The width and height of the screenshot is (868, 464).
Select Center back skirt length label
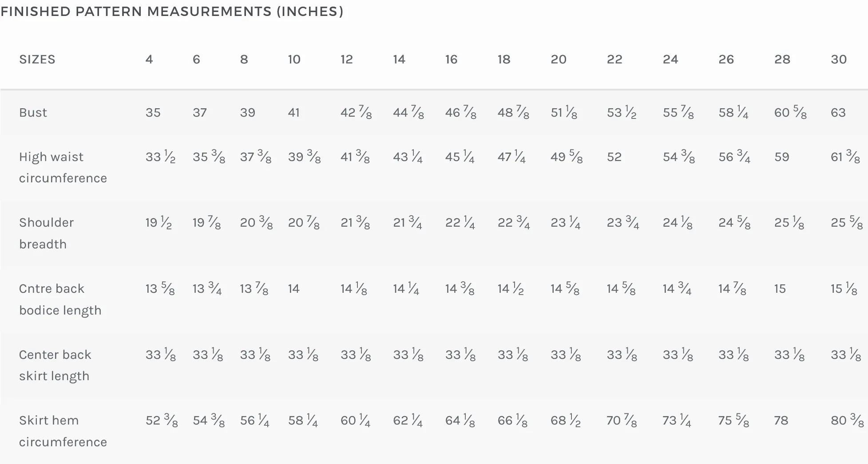[x=55, y=365]
